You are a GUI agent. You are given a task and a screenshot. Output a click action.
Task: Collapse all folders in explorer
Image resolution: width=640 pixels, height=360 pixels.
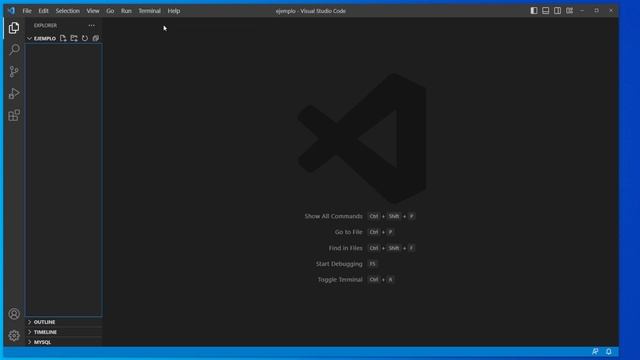click(x=96, y=38)
